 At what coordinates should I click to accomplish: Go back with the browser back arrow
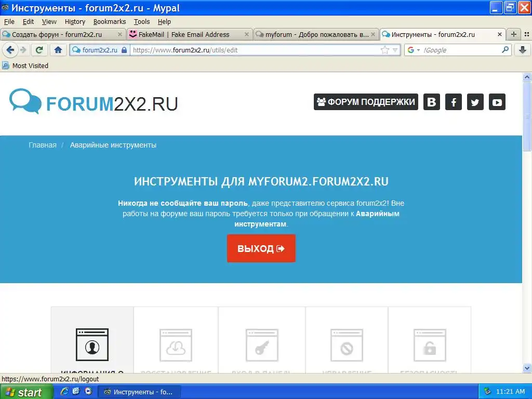point(10,50)
